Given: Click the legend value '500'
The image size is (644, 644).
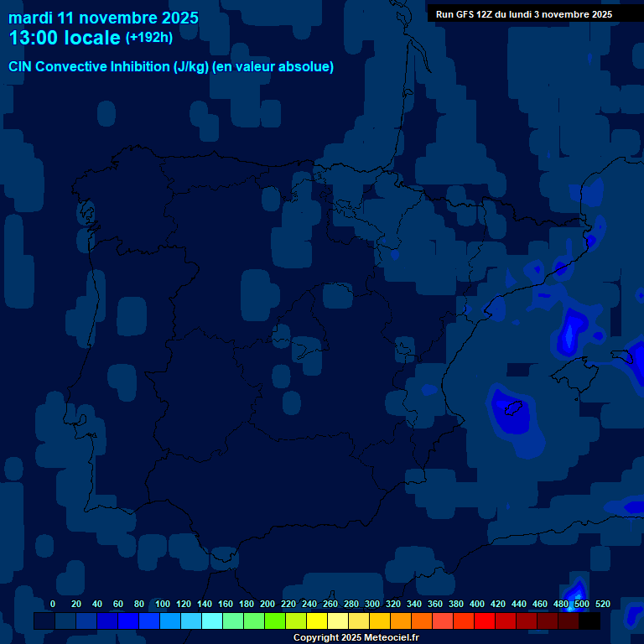Looking at the screenshot, I should click(582, 604).
